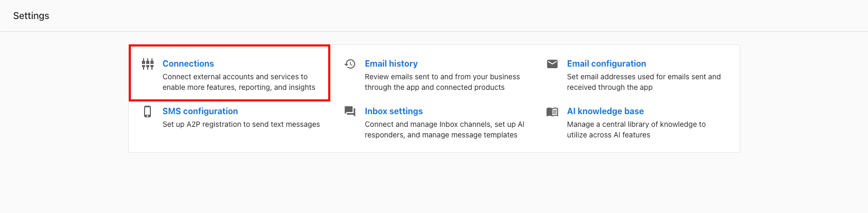The height and width of the screenshot is (213, 868).
Task: Click the Email history clock icon
Action: click(x=350, y=64)
